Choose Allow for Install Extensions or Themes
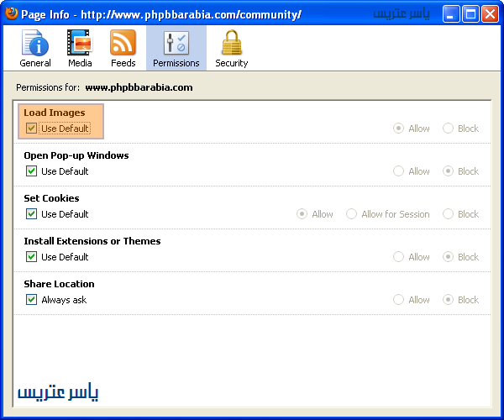Screen dimensions: 504x420 (x=398, y=257)
